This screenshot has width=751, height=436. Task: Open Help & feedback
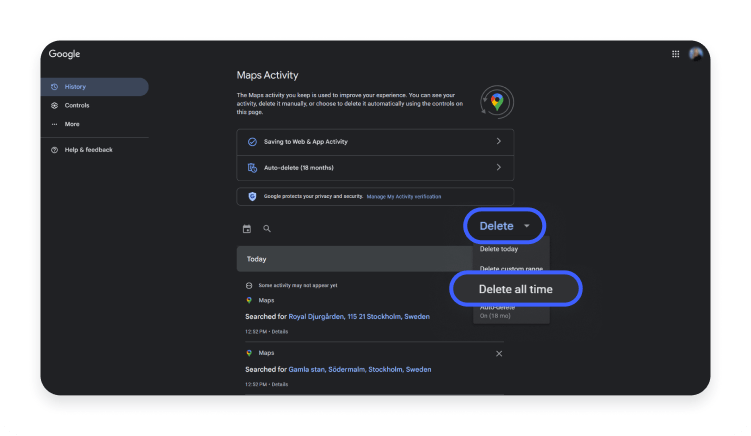[x=89, y=150]
